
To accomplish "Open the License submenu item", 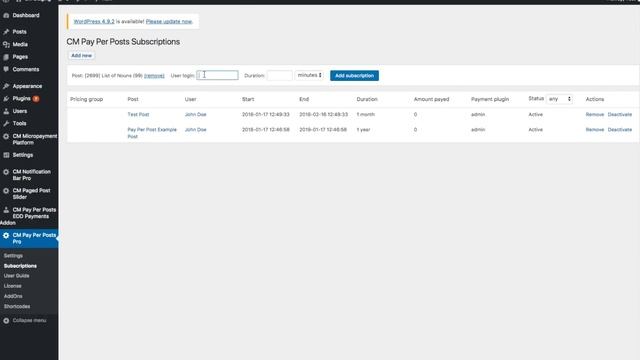I will [13, 286].
